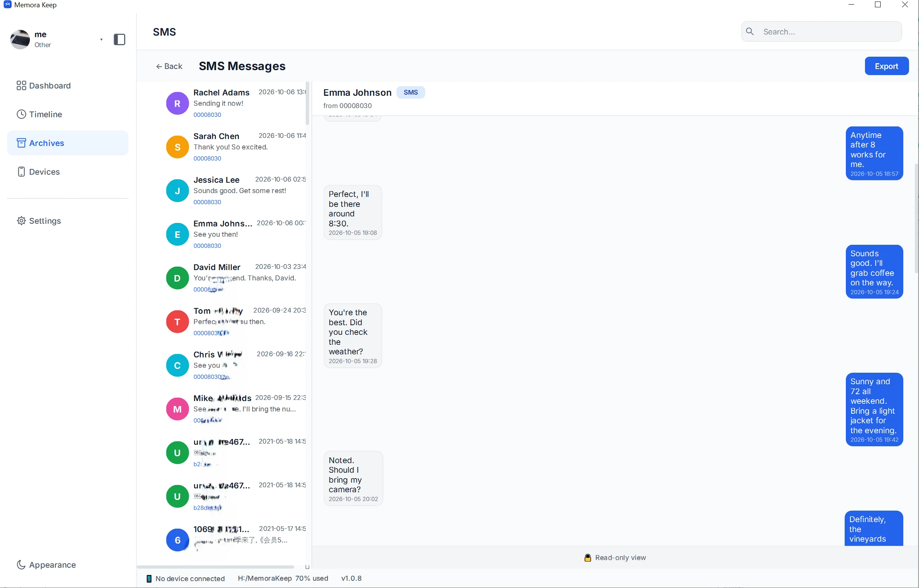Focus the Search input field
The height and width of the screenshot is (588, 919).
click(822, 31)
